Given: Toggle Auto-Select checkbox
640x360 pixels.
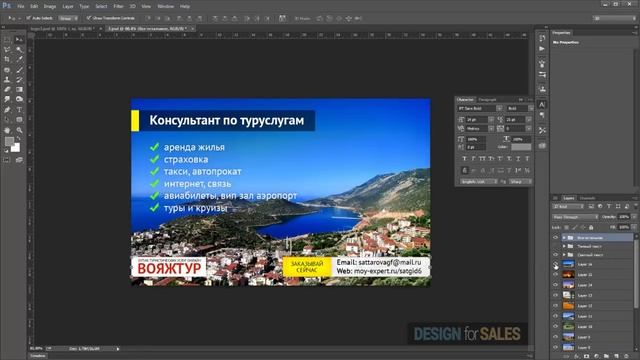Looking at the screenshot, I should coord(28,18).
